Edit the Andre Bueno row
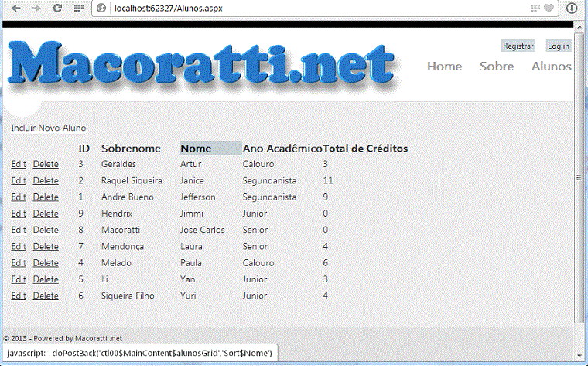 coord(19,197)
